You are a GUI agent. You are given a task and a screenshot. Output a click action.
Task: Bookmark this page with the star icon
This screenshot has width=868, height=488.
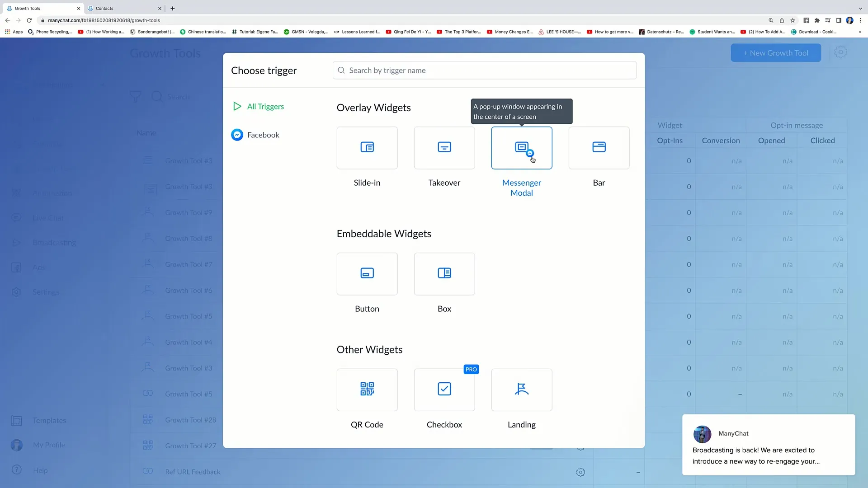tap(793, 20)
